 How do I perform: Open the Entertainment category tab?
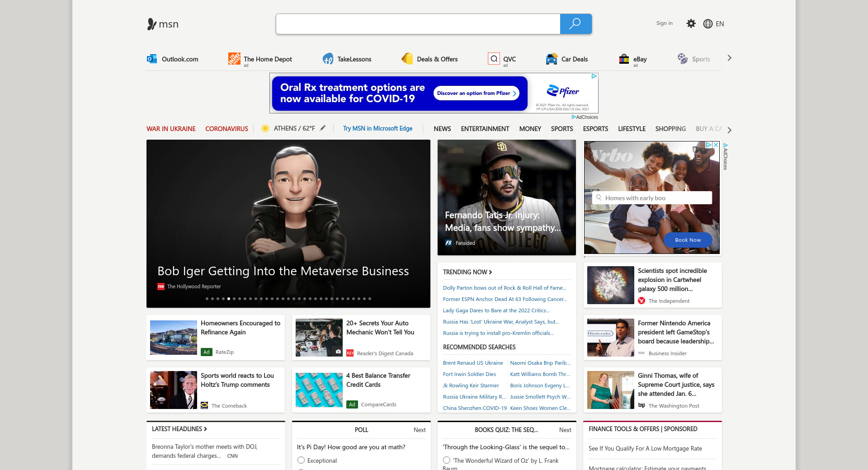coord(485,129)
